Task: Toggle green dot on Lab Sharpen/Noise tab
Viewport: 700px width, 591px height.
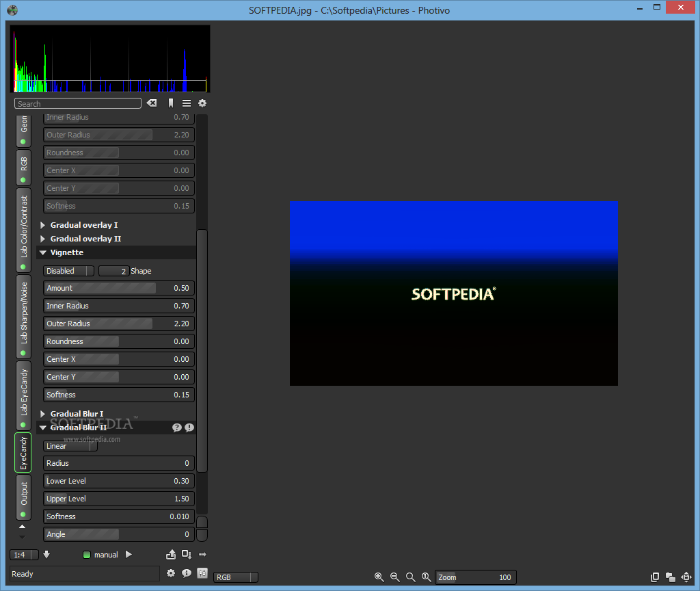Action: (23, 354)
